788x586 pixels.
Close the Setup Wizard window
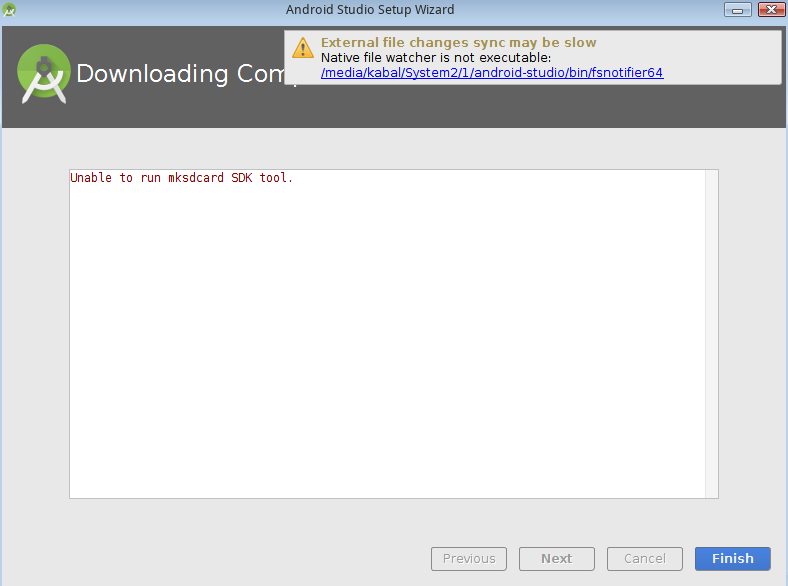point(771,10)
